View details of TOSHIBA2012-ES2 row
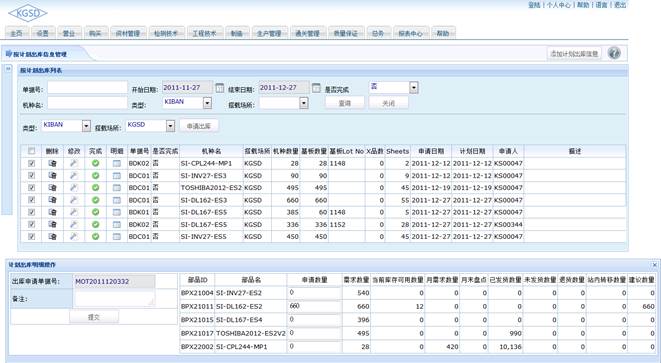Viewport: 661px width, 363px height. [117, 188]
